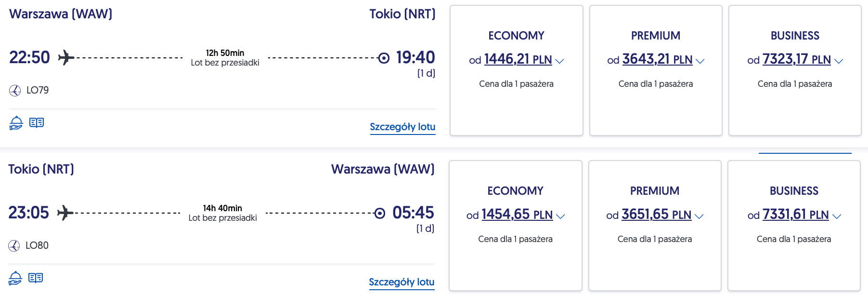Click the airplane icon next to 22:50 departure

tap(66, 58)
